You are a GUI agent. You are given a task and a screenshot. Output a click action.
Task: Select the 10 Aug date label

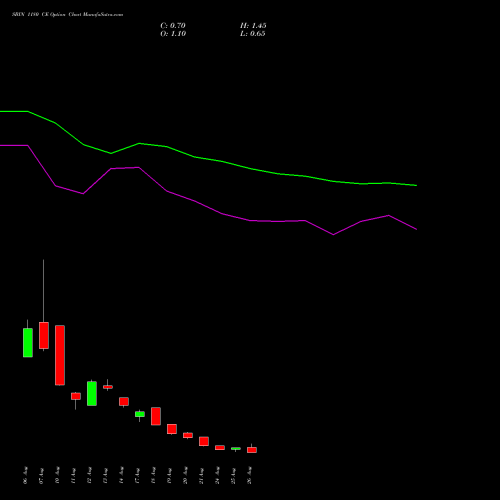[57, 475]
